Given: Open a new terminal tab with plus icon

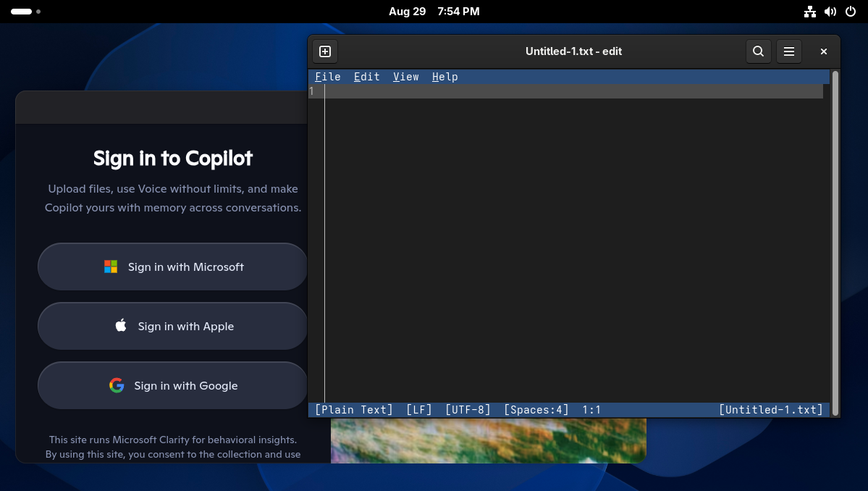Looking at the screenshot, I should point(325,51).
